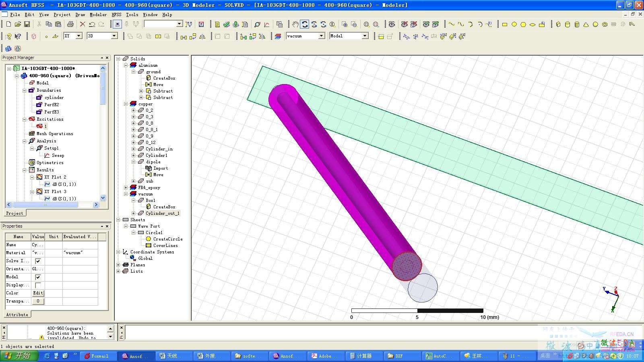Screen dimensions: 644x362
Task: Toggle the Model checkbox in Properties
Action: [x=38, y=277]
